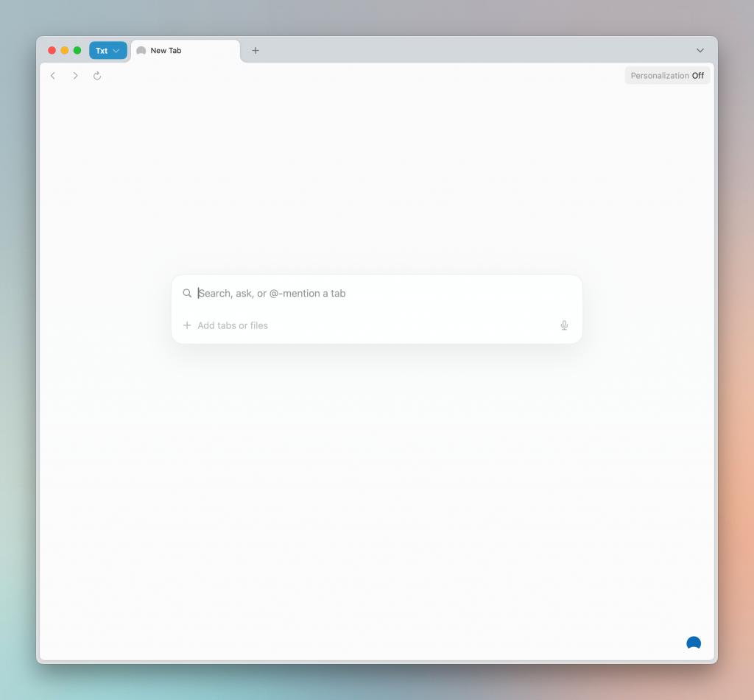Click the yellow minimize window button
The image size is (754, 700).
pyautogui.click(x=65, y=51)
